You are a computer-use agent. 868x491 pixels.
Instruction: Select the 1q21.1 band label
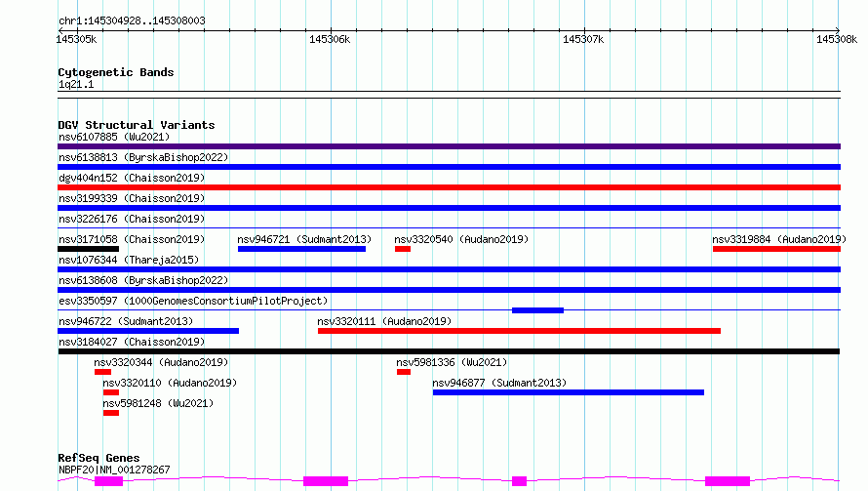(x=76, y=85)
